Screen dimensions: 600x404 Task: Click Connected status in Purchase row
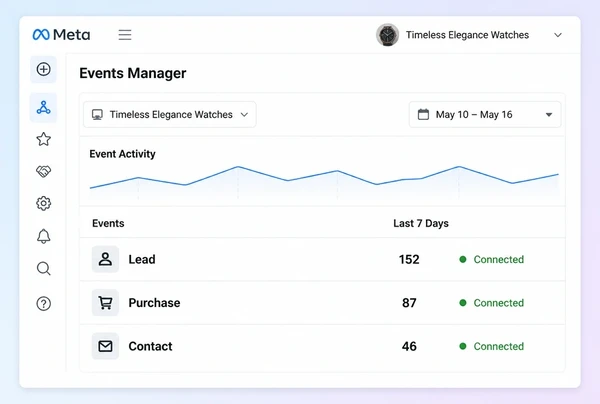pos(492,303)
